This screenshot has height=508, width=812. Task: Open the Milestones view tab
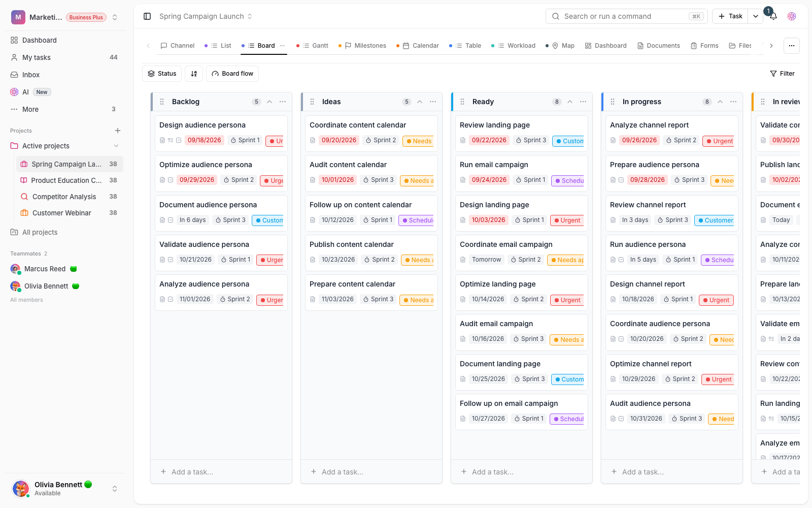coord(362,46)
